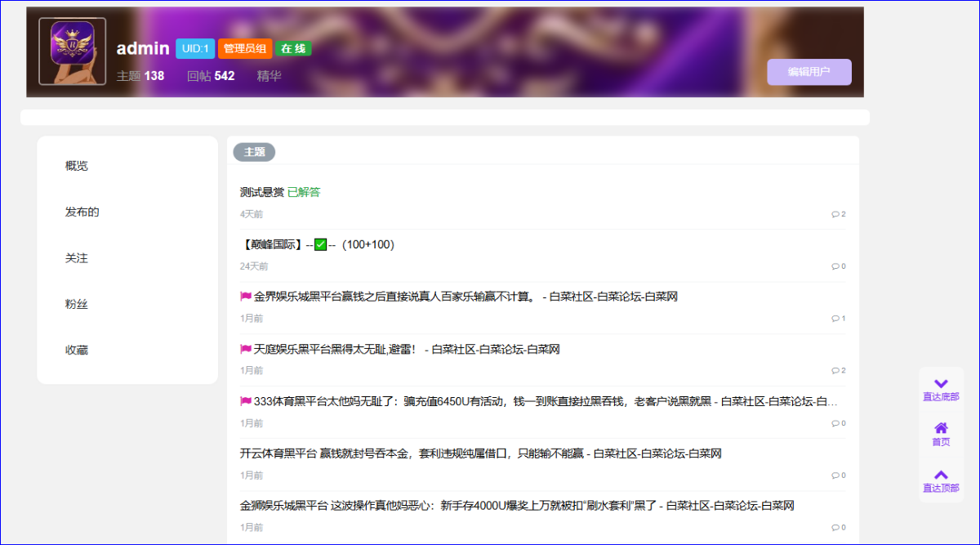Screen dimensions: 980x545
Task: Select 发布的 in the sidebar
Action: [x=82, y=212]
